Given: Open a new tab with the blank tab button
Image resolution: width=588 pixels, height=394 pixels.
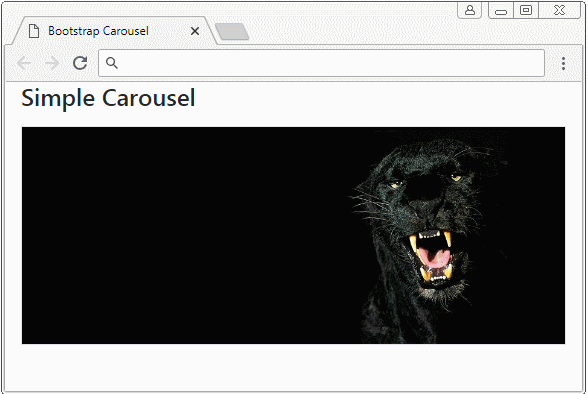Looking at the screenshot, I should [232, 32].
